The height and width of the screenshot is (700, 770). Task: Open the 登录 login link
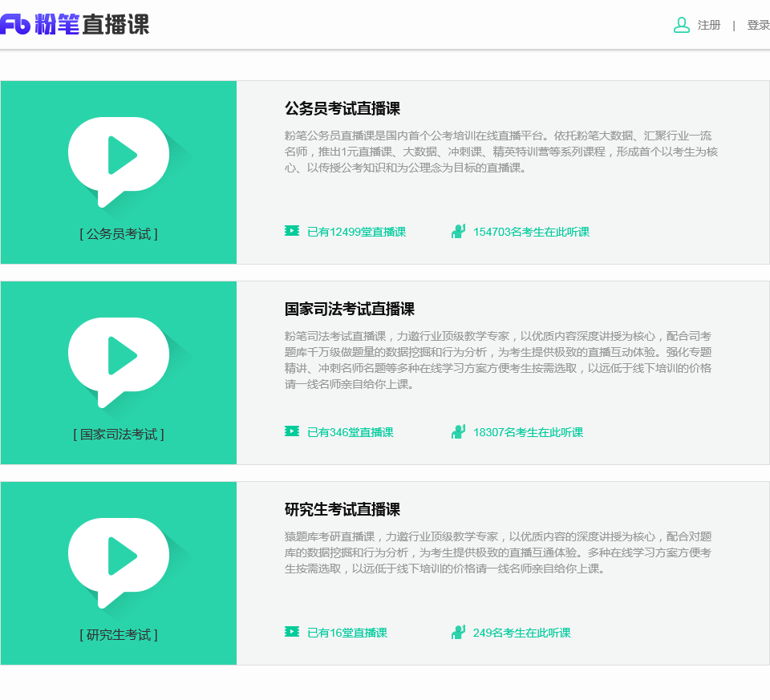758,25
